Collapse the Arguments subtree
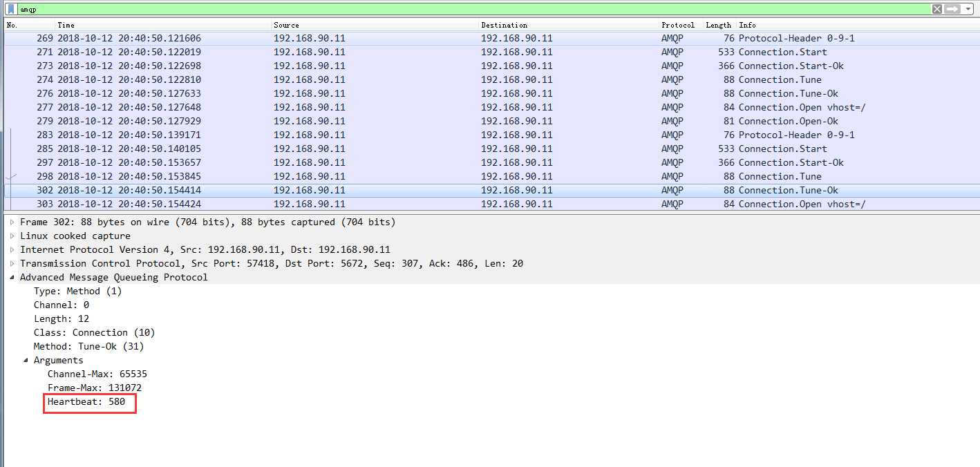980x467 pixels. [26, 361]
